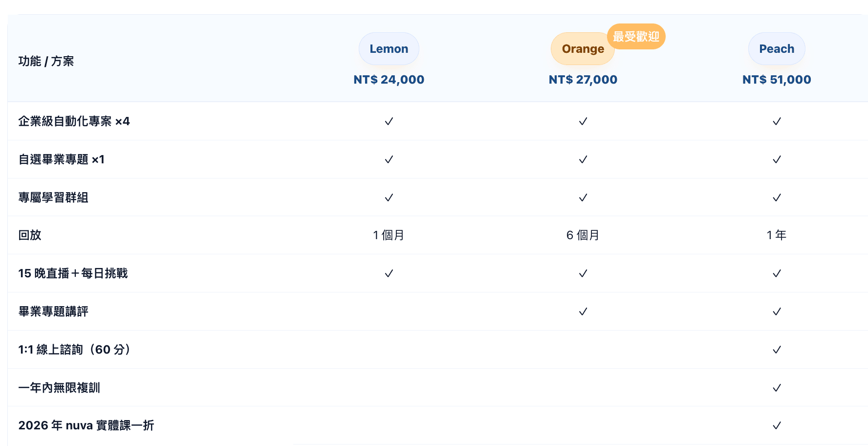Click Peach checkmark for 2026 年 nuva 實體課一折
This screenshot has height=446, width=868.
(777, 425)
